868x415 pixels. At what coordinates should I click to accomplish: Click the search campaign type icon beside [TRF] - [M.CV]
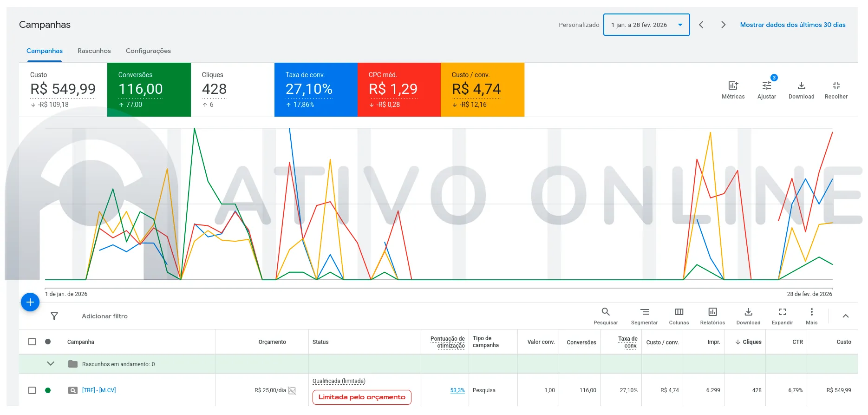pos(73,390)
